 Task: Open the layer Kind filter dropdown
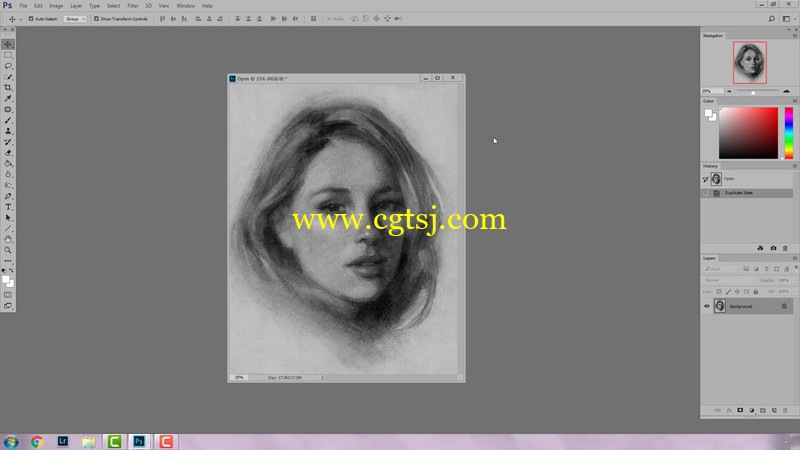(x=720, y=269)
